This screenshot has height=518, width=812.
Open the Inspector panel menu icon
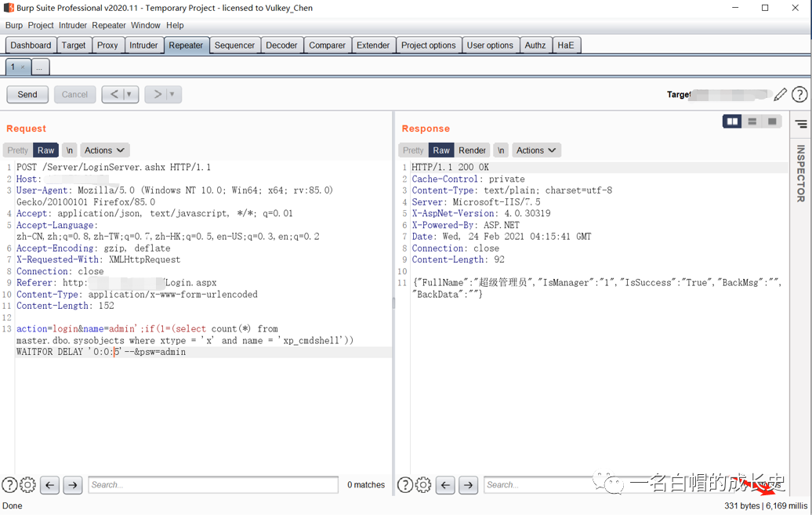click(800, 124)
